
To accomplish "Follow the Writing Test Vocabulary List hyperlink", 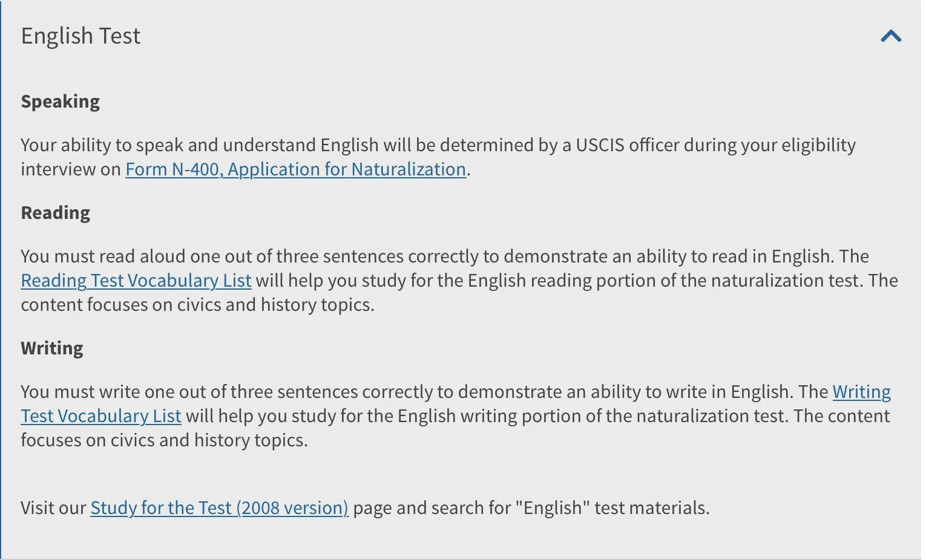I will tap(100, 415).
